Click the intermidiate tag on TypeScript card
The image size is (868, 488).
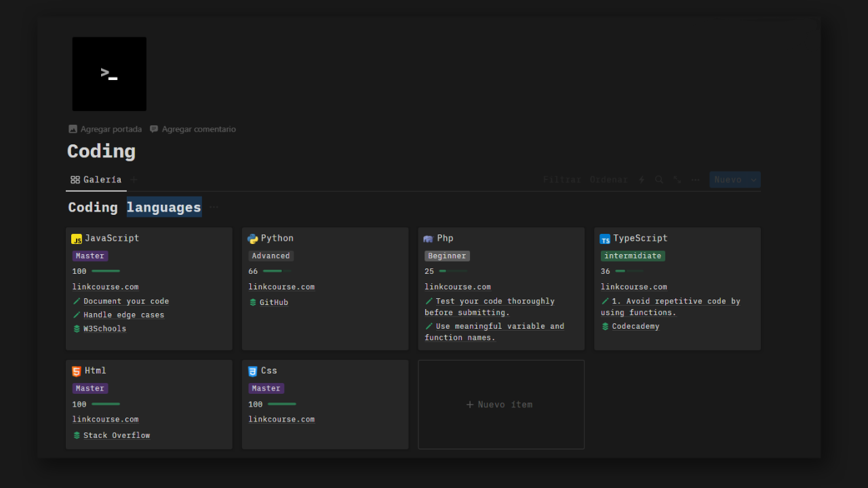click(x=633, y=256)
